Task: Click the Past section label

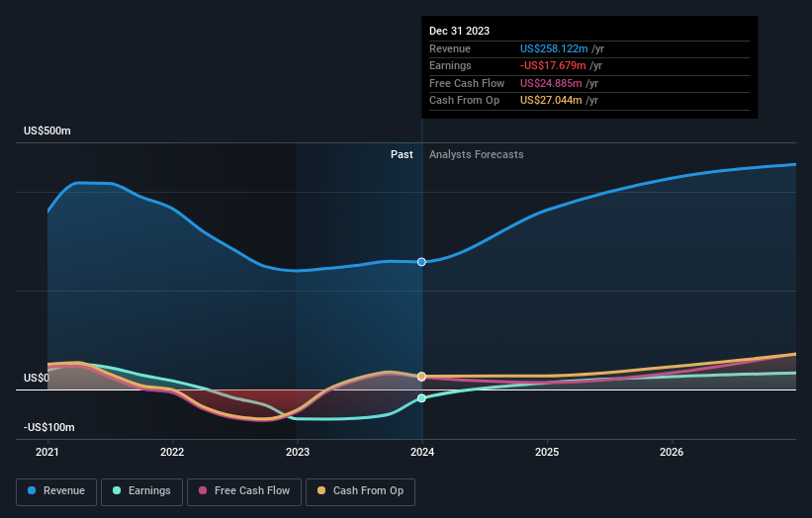Action: (x=402, y=155)
